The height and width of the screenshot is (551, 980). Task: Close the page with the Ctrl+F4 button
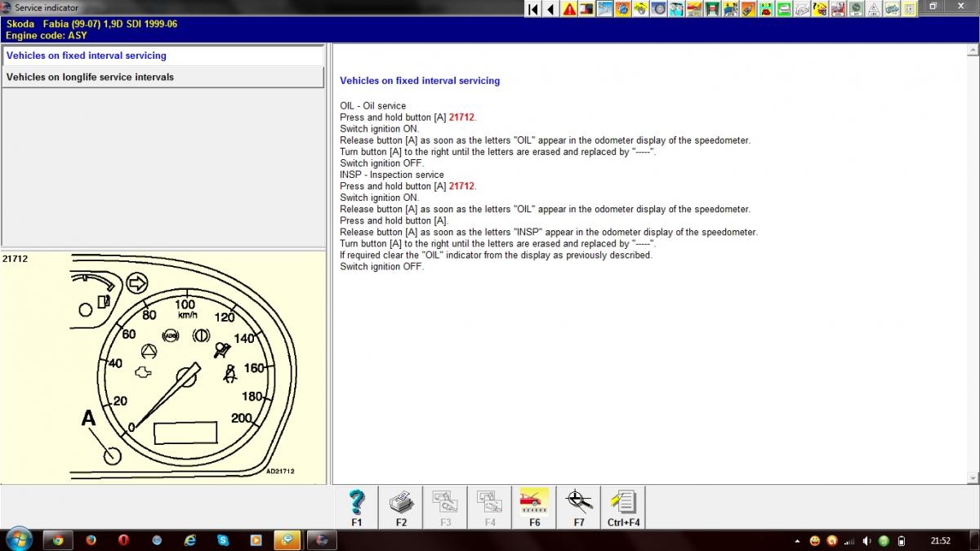[x=623, y=508]
